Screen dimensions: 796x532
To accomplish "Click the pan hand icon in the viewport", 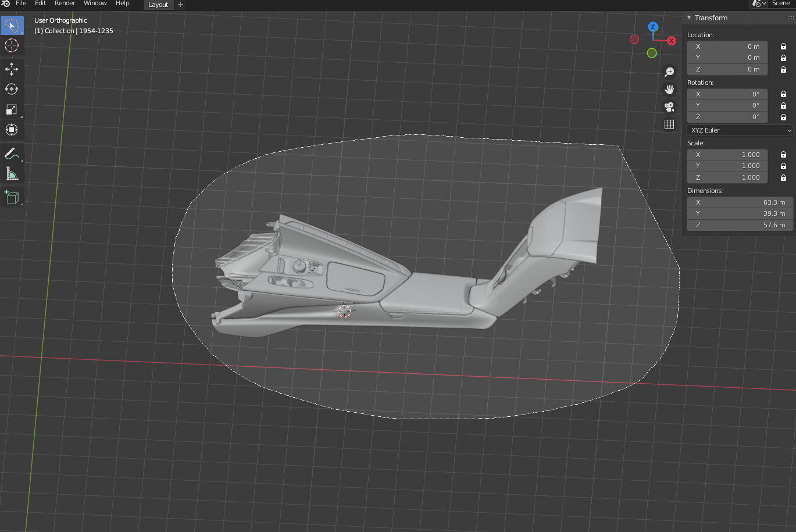I will (x=669, y=89).
